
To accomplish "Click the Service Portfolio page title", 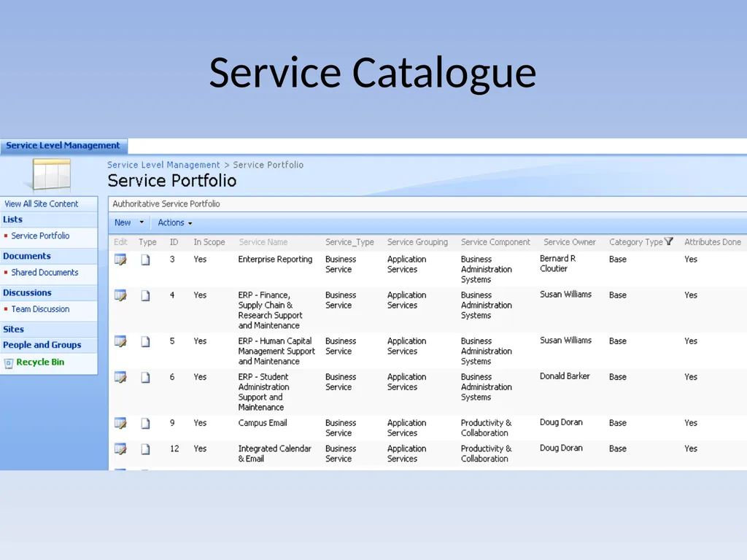I will [172, 181].
